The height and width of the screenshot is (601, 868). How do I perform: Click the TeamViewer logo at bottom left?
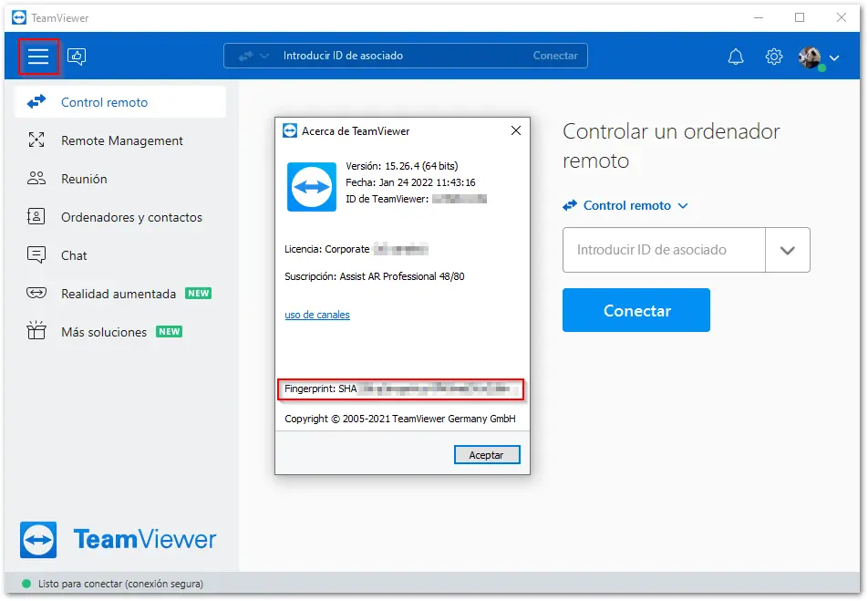(118, 539)
